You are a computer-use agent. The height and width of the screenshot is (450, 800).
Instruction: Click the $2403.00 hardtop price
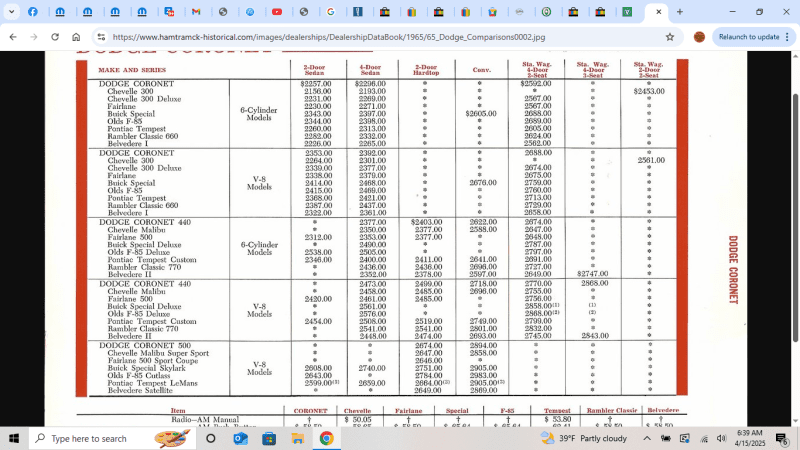[426, 222]
